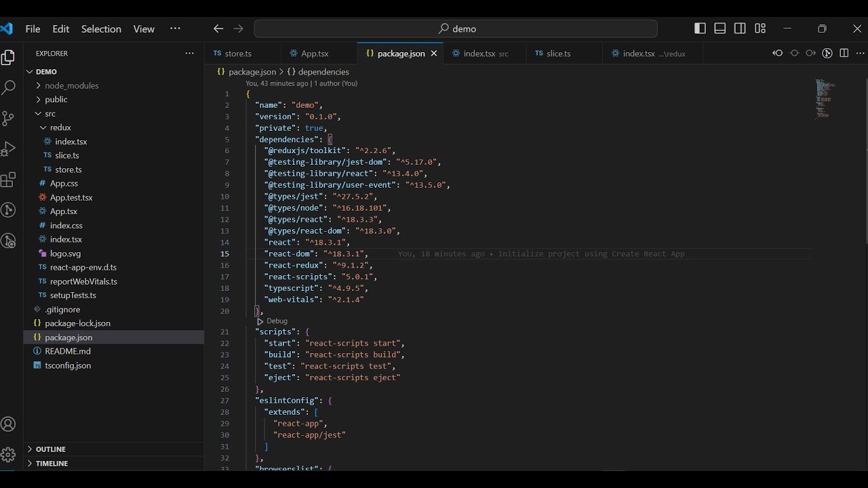Open the Manage gear icon

pos(8,454)
